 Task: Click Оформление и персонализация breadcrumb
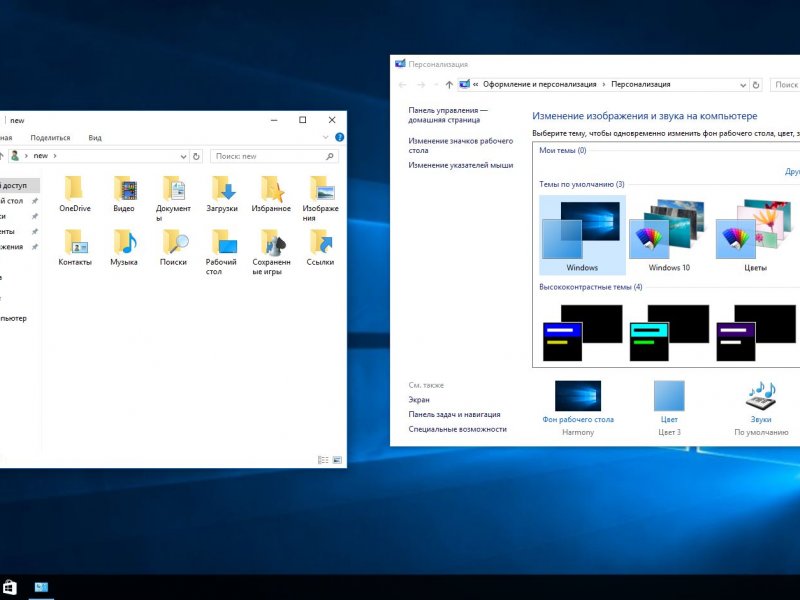(540, 84)
